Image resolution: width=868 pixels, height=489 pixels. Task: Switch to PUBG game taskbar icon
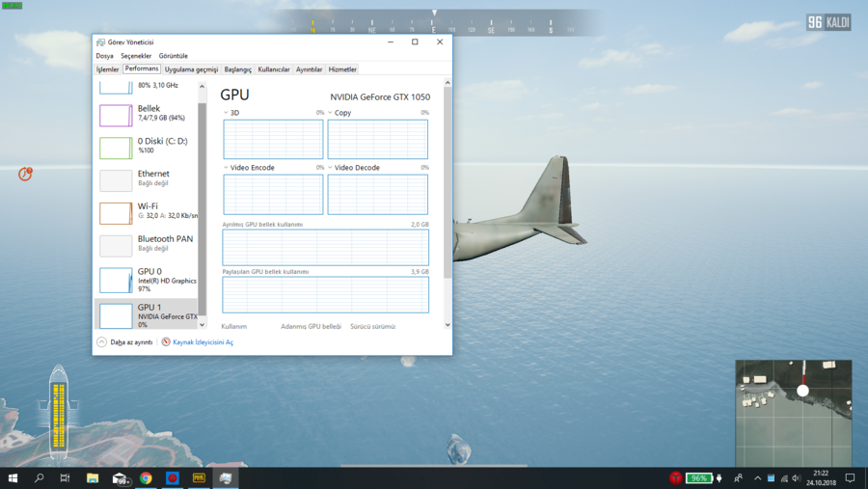click(x=199, y=478)
